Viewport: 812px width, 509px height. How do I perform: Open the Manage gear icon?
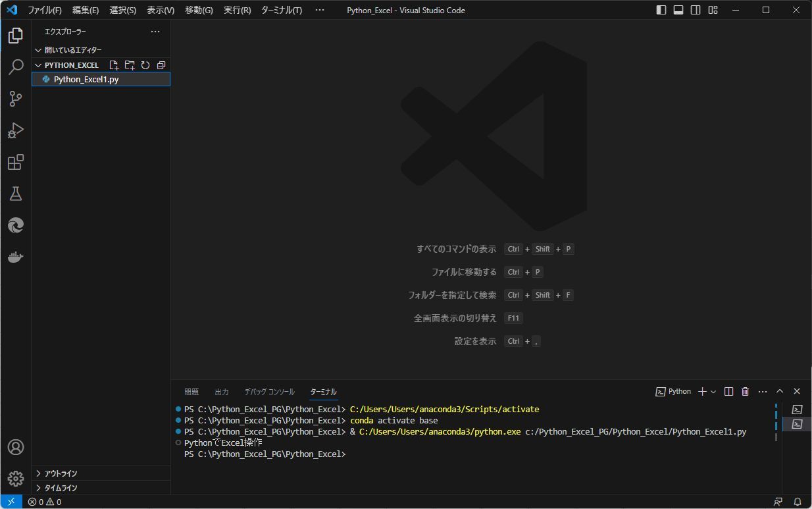pos(16,479)
